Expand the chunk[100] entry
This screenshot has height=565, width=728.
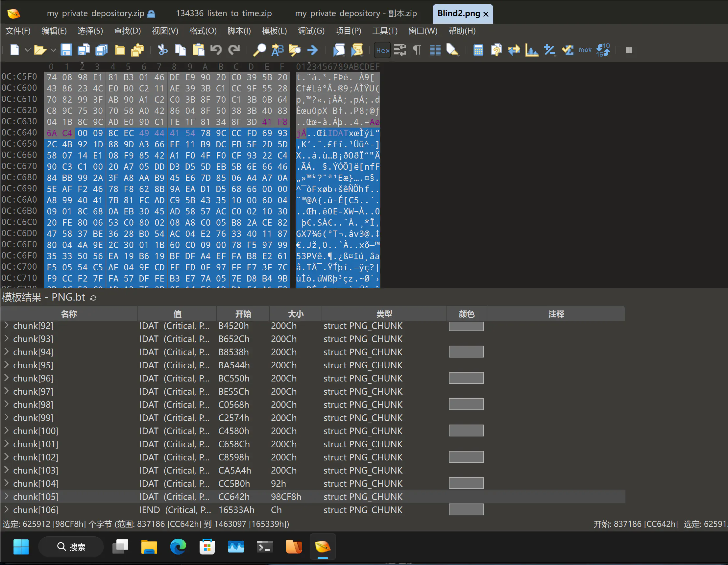(x=6, y=431)
